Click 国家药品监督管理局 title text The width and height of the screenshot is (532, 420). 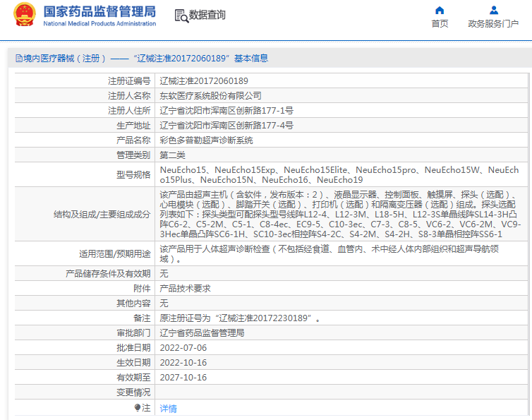click(x=99, y=11)
